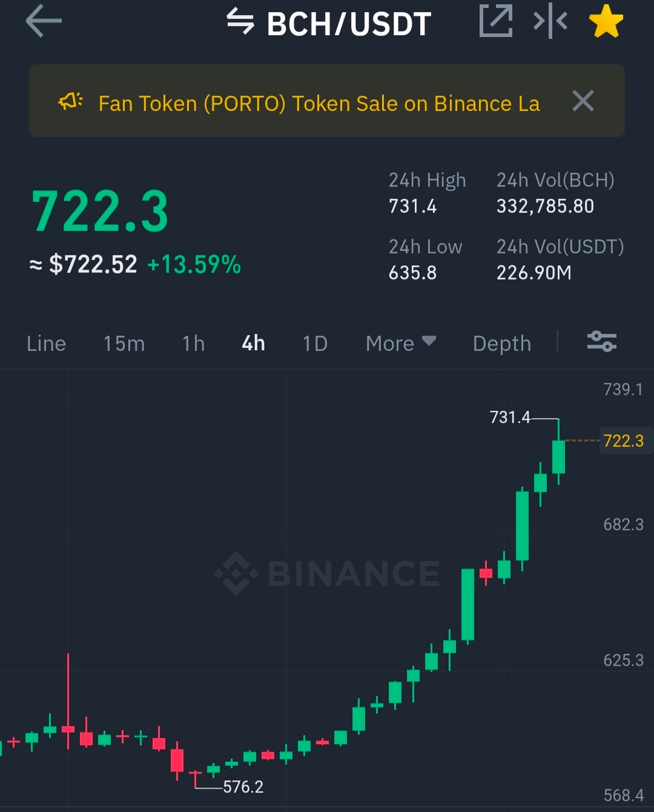The width and height of the screenshot is (654, 812).
Task: Switch to Line chart tab
Action: pyautogui.click(x=46, y=344)
